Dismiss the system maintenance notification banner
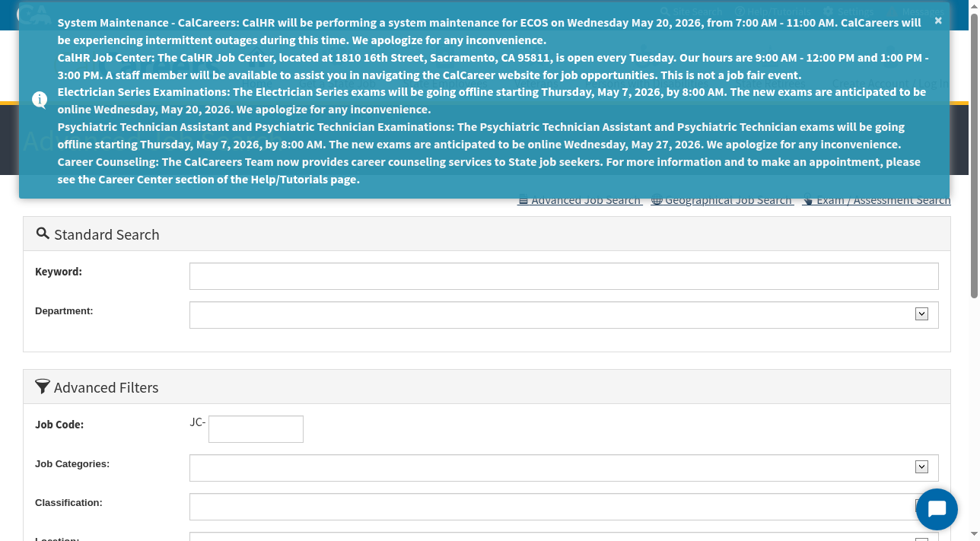980x541 pixels. 938,21
